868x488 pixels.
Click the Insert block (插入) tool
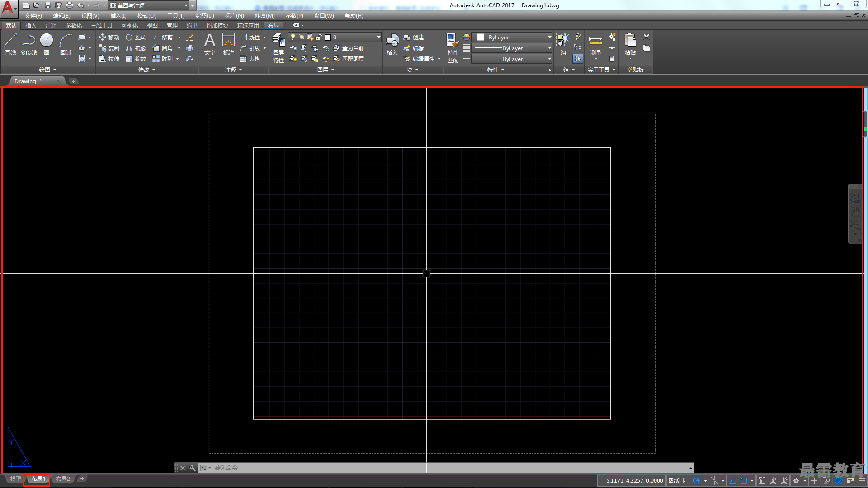392,44
